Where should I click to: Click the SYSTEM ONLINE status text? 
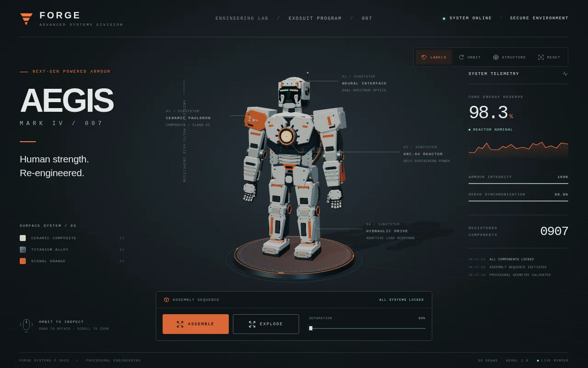[470, 18]
